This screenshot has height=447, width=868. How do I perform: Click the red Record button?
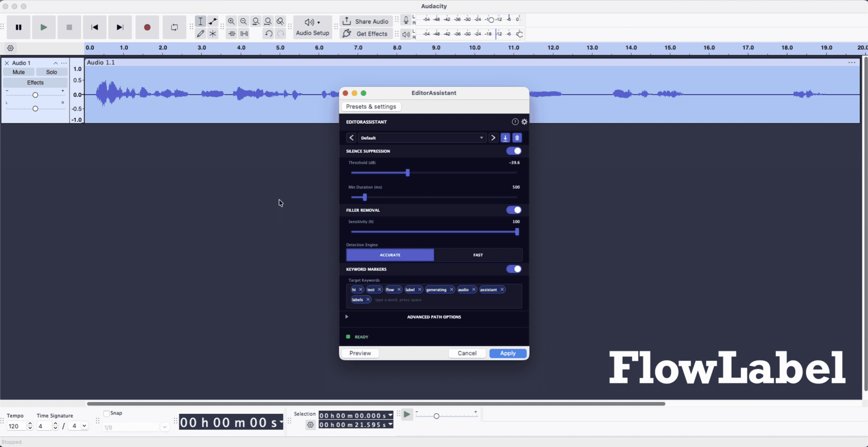147,27
